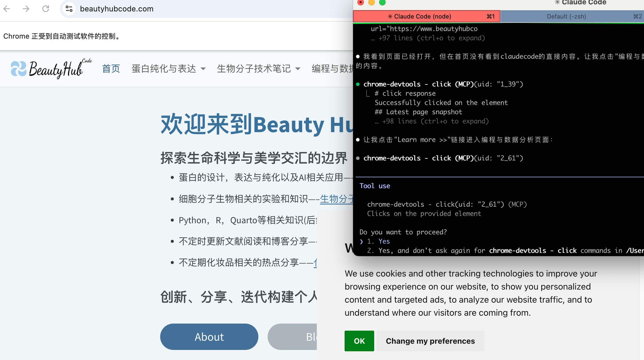
Task: Expand 蛋白纯化与表达 dropdown menu
Action: [169, 69]
